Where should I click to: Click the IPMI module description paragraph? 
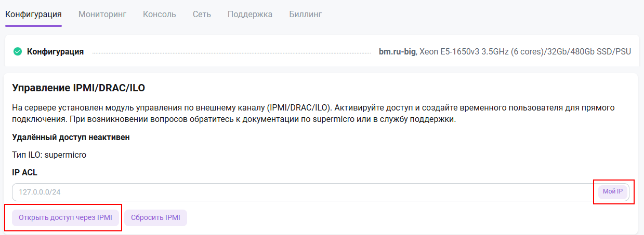312,114
